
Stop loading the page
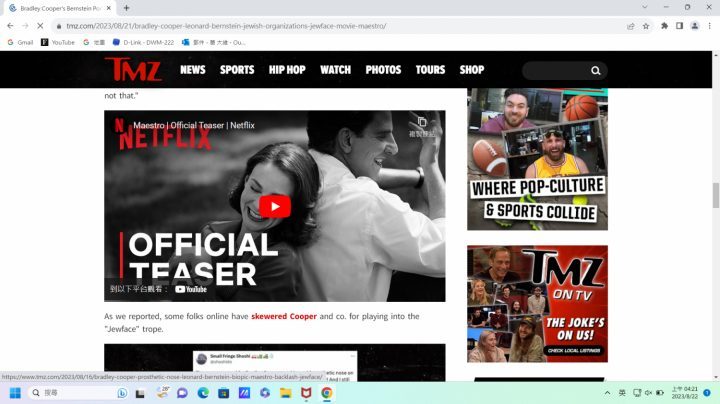[x=40, y=26]
